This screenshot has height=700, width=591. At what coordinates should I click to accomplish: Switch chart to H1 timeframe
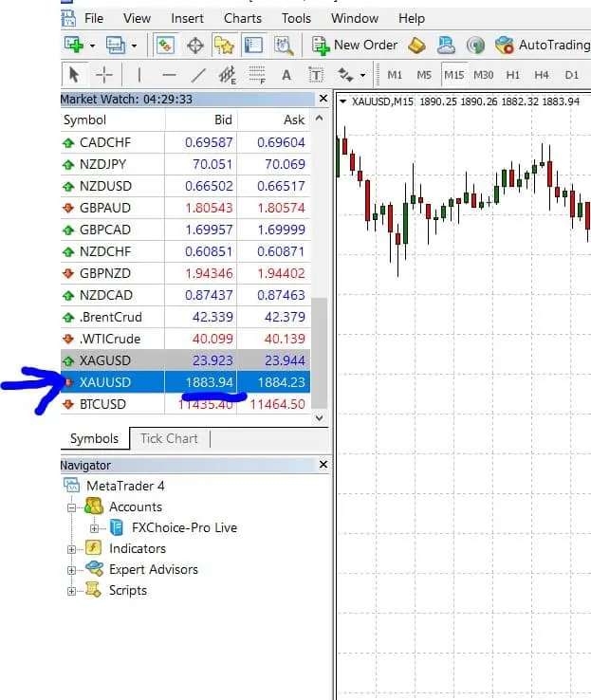pos(513,75)
